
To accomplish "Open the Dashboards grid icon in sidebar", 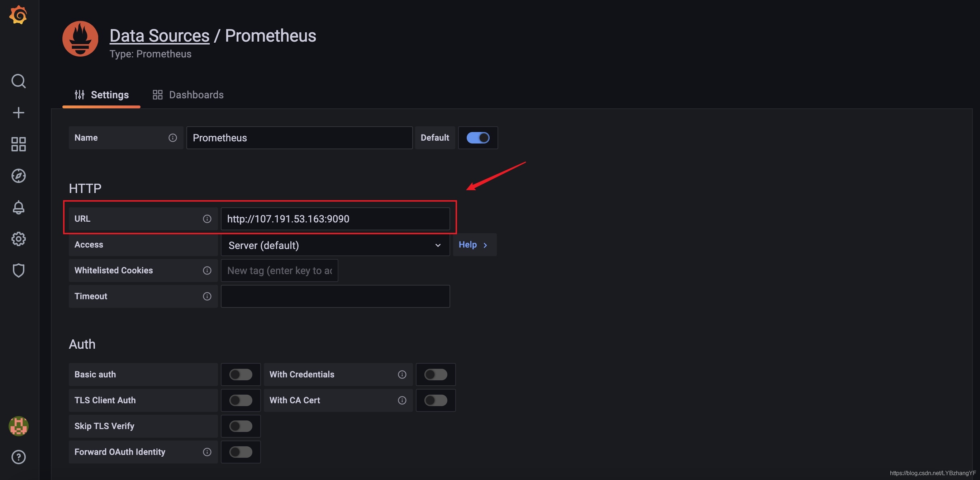I will pos(19,144).
